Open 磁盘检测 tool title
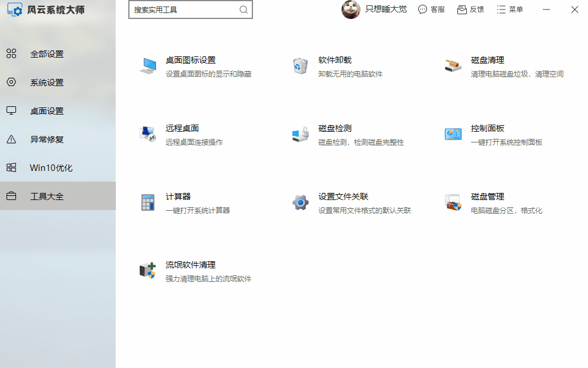This screenshot has height=368, width=588. (335, 128)
